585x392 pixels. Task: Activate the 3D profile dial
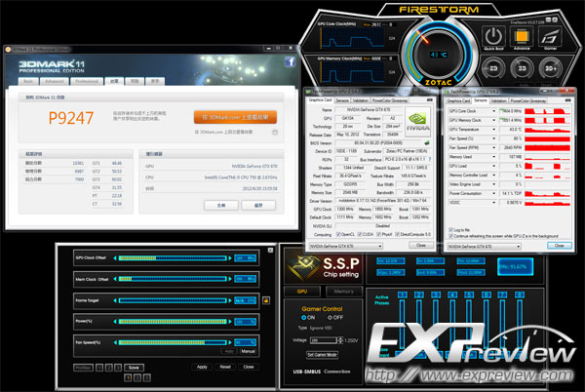pyautogui.click(x=522, y=68)
